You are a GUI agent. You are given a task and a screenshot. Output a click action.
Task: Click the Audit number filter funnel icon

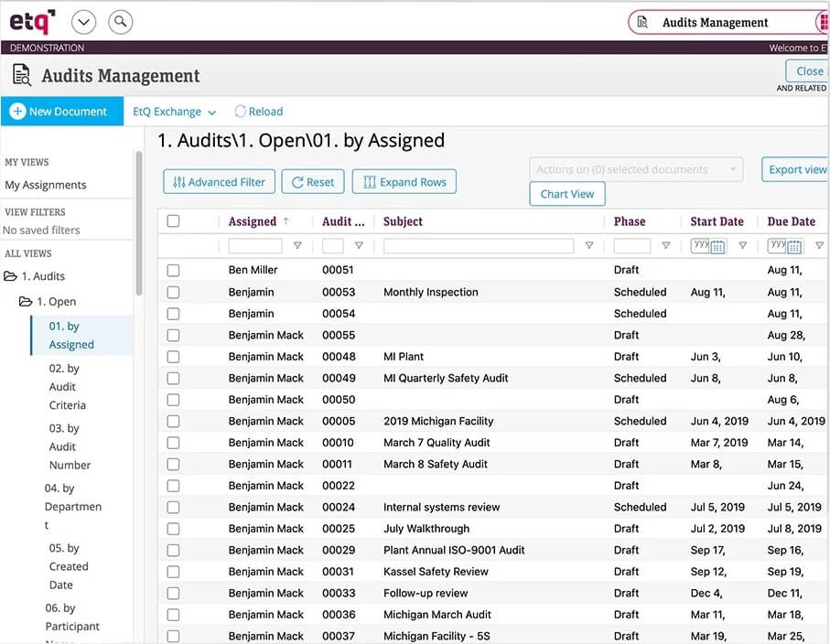point(359,245)
